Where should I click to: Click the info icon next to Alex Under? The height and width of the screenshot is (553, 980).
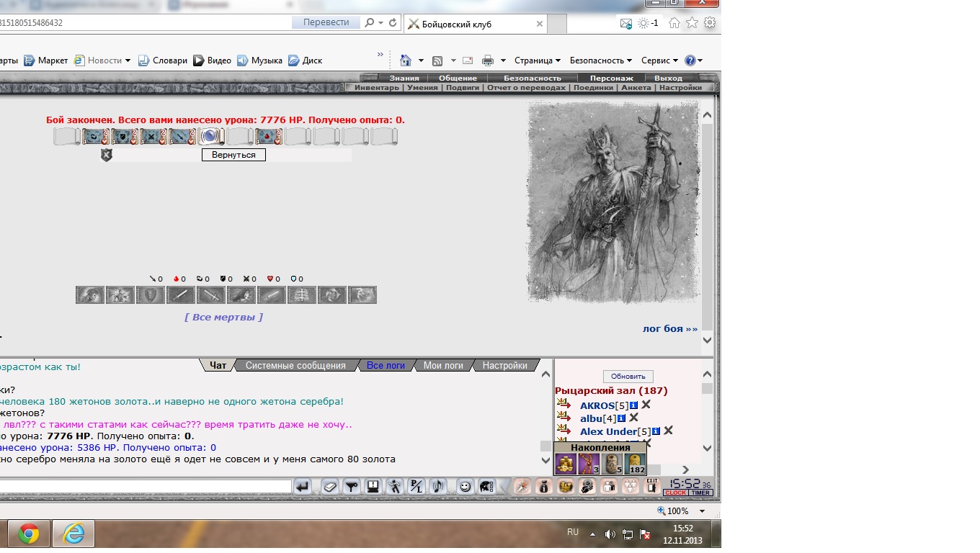click(x=656, y=431)
